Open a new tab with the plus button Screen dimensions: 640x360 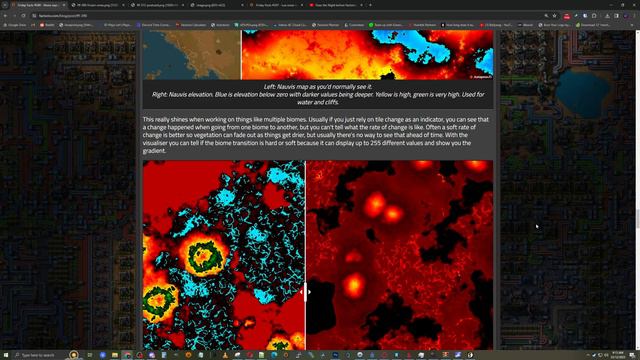370,5
